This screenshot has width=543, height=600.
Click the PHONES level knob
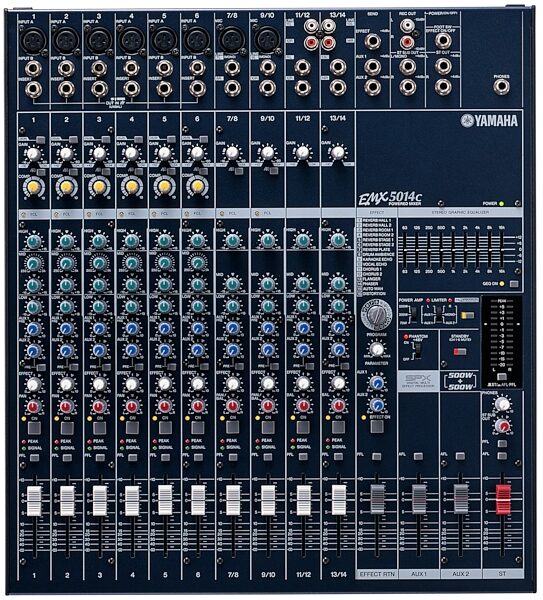pyautogui.click(x=502, y=404)
